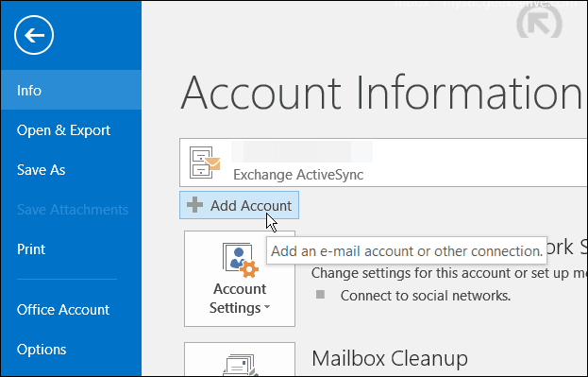Click the Mailbox Cleanup tools icon
Screen dimensions: 588x377
coord(240,365)
